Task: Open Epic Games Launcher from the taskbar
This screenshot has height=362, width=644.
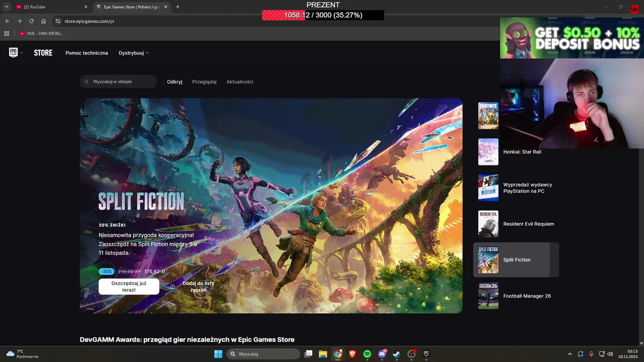Action: click(426, 354)
